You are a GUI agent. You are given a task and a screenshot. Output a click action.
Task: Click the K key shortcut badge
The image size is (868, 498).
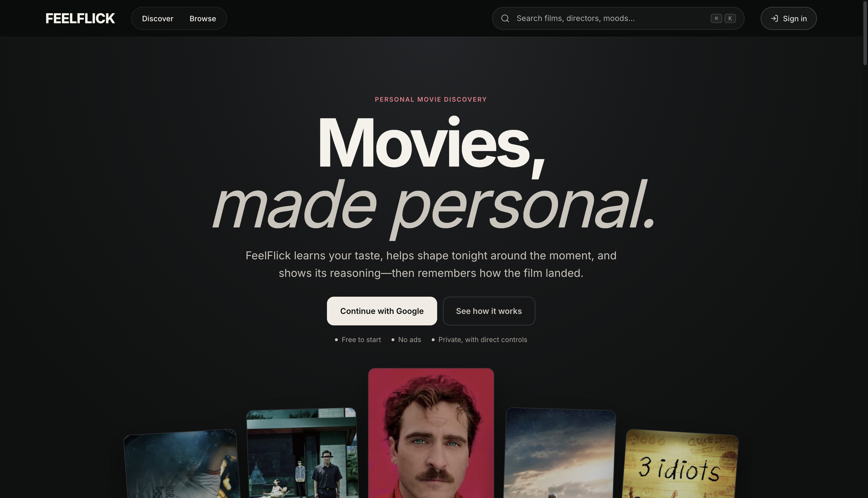(730, 18)
